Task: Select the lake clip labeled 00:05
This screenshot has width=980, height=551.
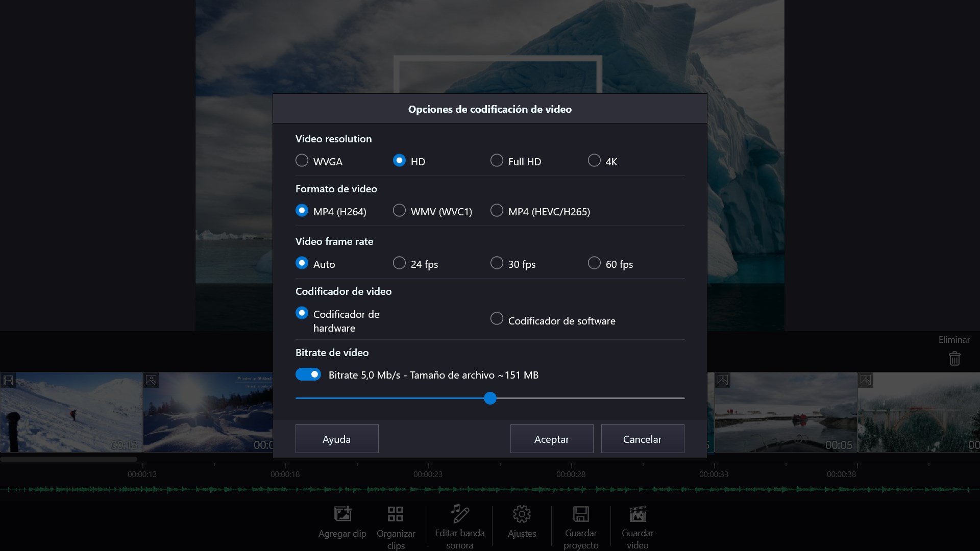Action: click(786, 412)
